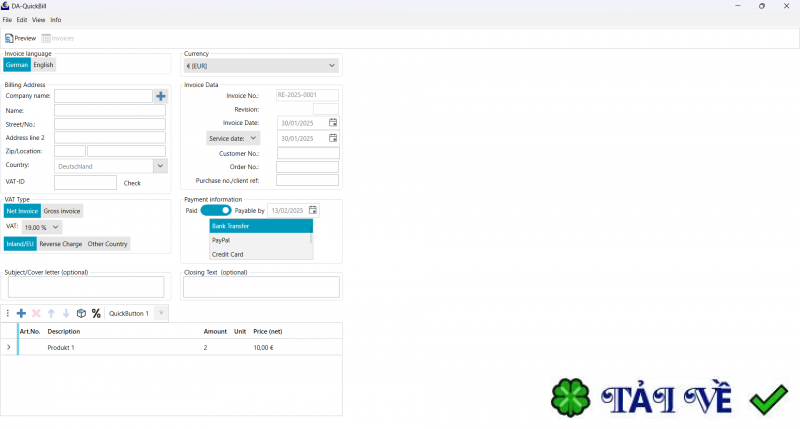Open the View menu
The height and width of the screenshot is (429, 800).
point(39,20)
